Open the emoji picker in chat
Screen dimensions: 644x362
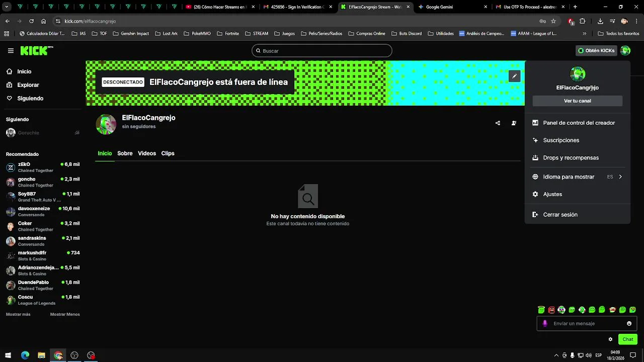(629, 323)
